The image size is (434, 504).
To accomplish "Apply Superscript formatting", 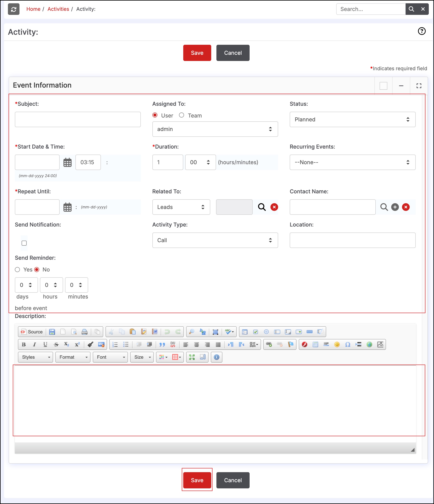I will (x=77, y=344).
